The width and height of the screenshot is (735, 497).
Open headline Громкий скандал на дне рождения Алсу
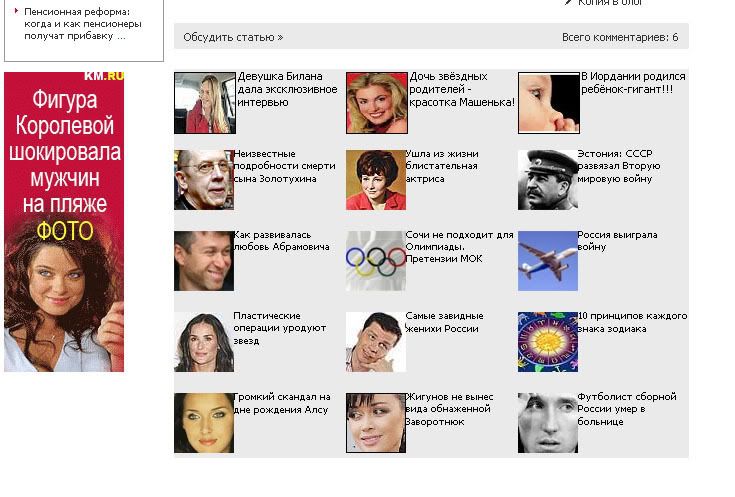(x=282, y=403)
